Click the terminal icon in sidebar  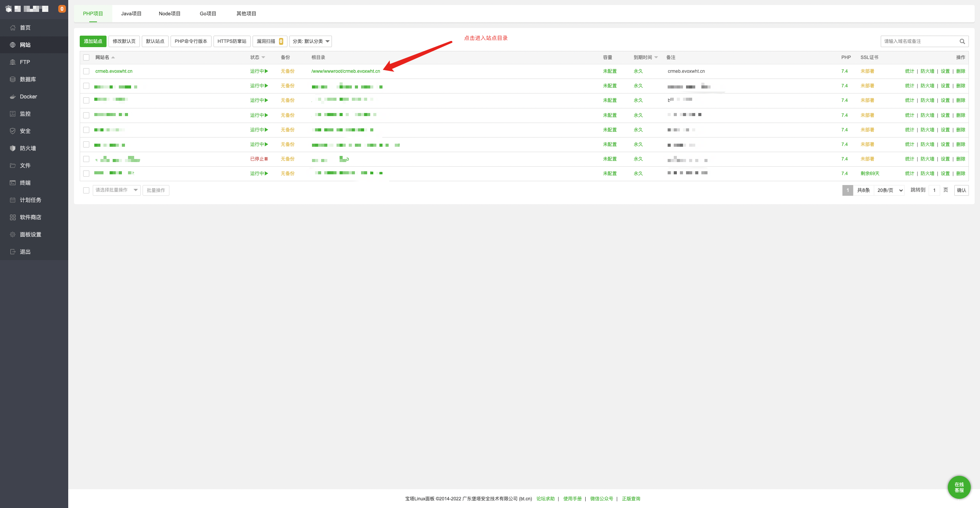pos(13,183)
